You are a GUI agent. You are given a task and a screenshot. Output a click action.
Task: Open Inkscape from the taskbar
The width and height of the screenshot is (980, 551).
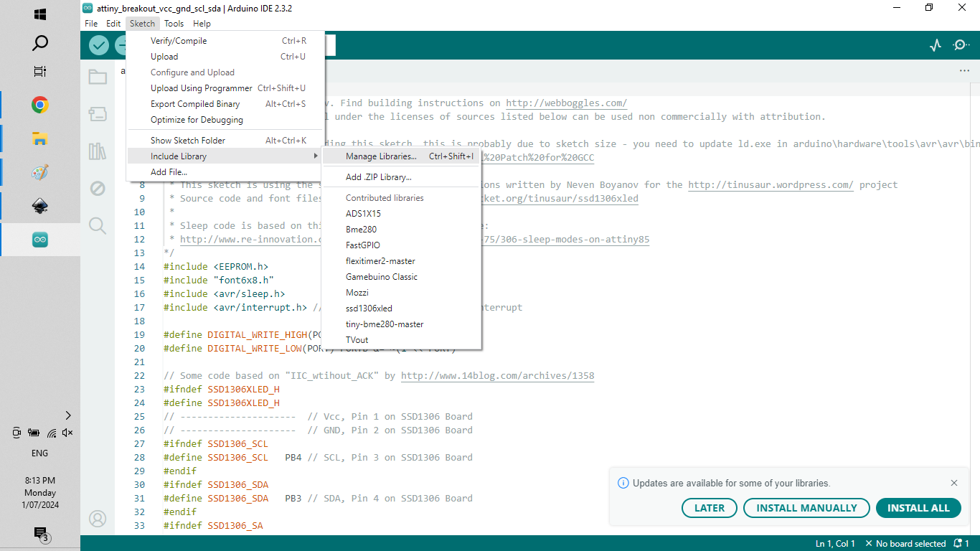click(x=40, y=207)
